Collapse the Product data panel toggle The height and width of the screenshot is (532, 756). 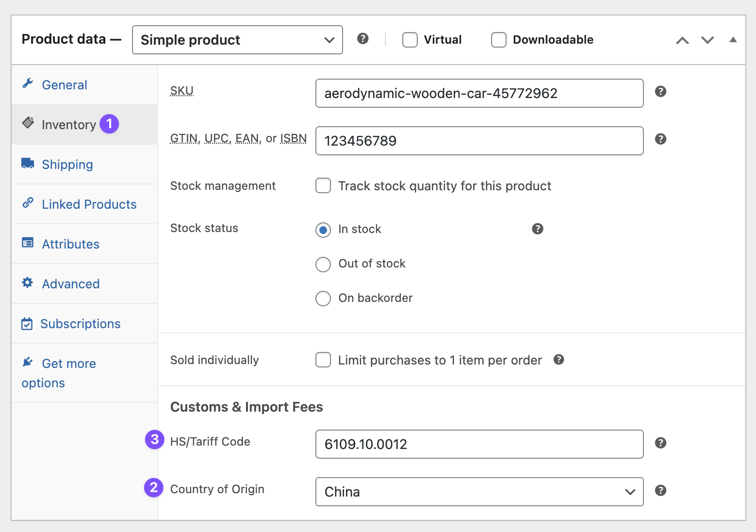click(733, 40)
